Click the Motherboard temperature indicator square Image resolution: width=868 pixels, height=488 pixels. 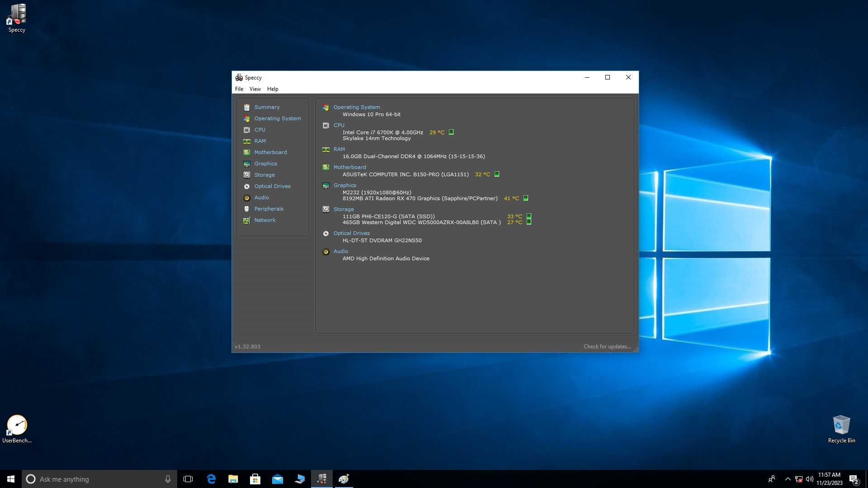pyautogui.click(x=497, y=174)
